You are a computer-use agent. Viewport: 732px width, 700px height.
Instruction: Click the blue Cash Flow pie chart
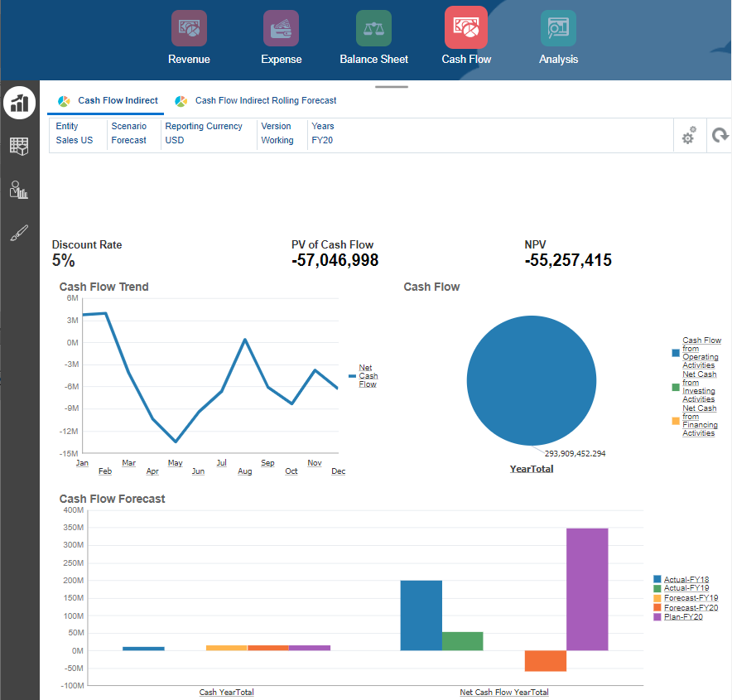(x=532, y=380)
